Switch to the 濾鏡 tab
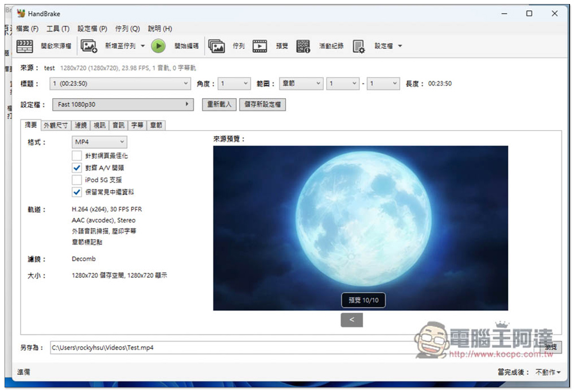The width and height of the screenshot is (574, 392). coord(80,125)
